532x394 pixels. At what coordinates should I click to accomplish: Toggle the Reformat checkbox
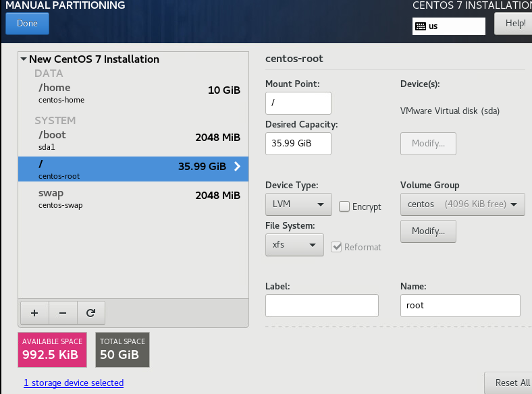[x=337, y=247]
